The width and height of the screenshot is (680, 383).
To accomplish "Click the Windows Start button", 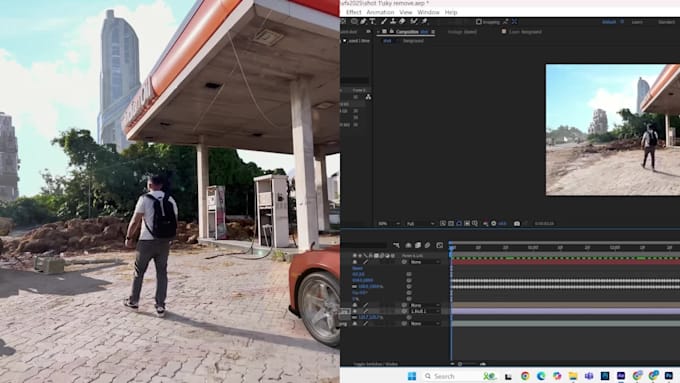I will (412, 376).
